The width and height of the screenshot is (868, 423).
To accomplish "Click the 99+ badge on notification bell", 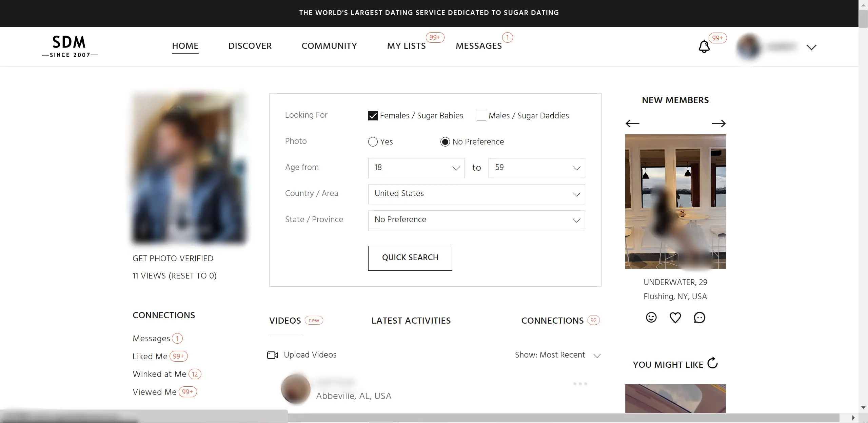I will click(717, 38).
